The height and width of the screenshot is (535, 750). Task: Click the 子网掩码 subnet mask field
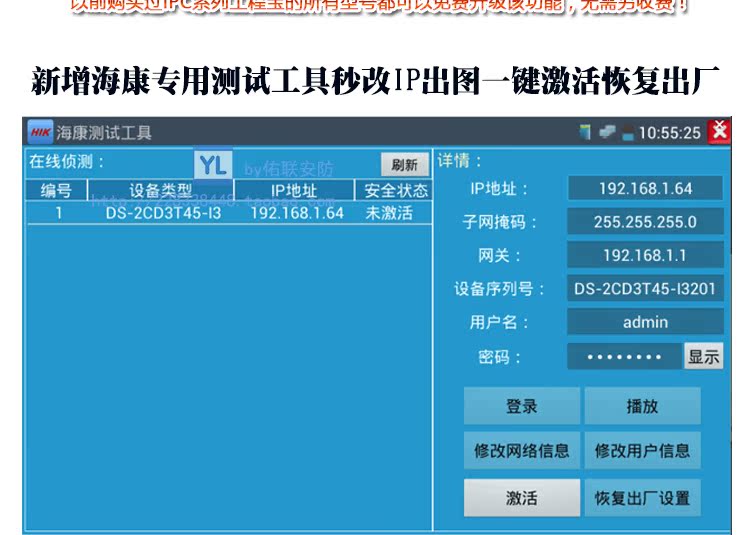645,222
